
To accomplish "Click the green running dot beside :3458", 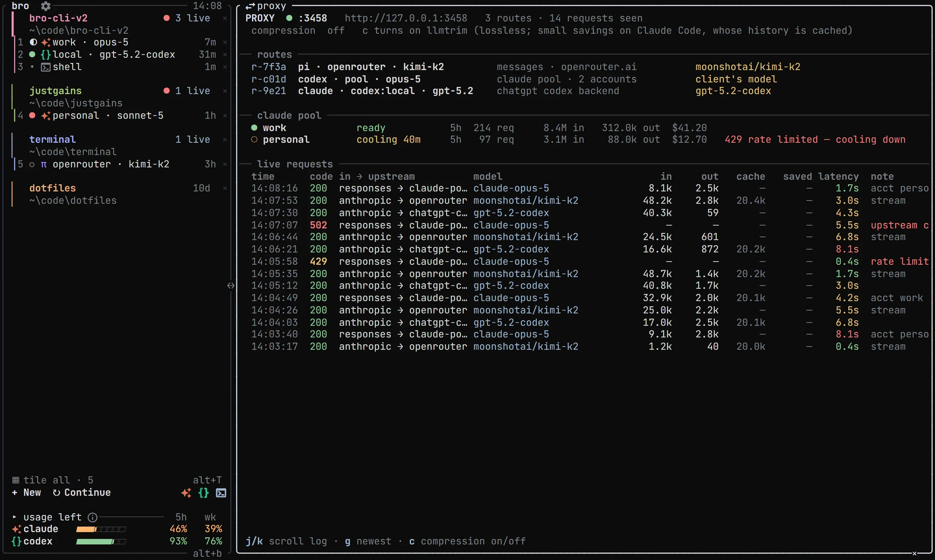I will coord(289,18).
